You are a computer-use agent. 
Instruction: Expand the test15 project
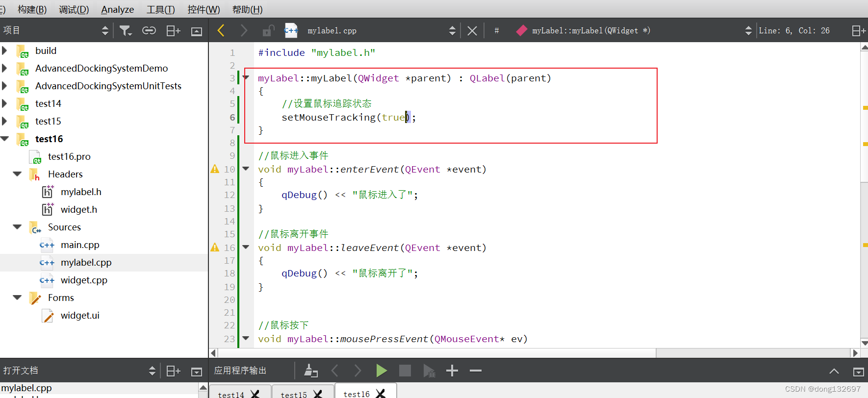(4, 121)
